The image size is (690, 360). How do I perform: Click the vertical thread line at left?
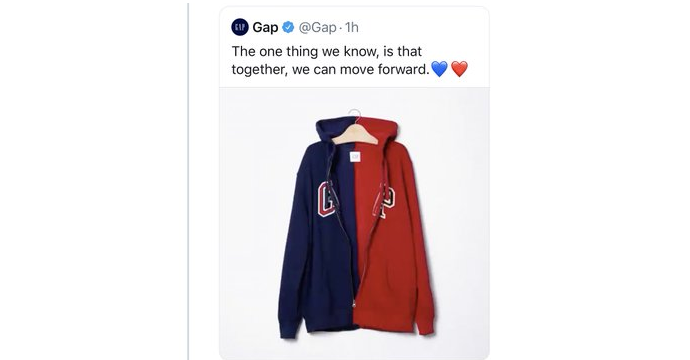[188, 180]
